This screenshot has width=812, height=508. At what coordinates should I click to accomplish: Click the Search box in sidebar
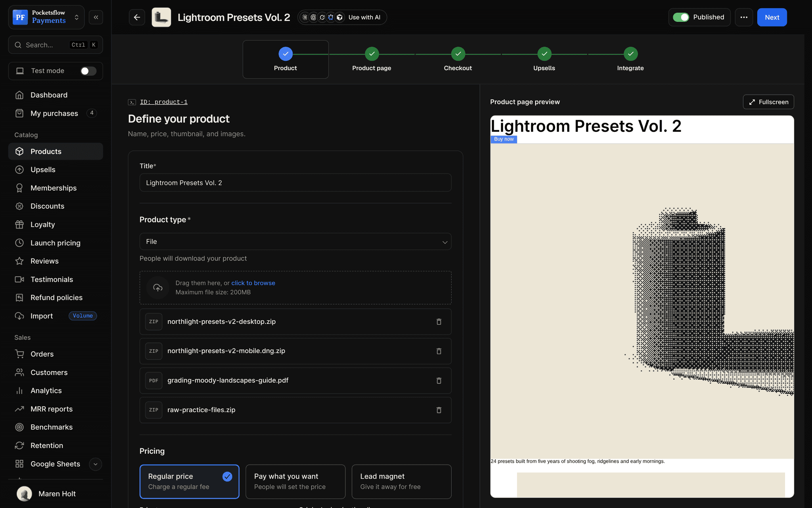click(56, 45)
